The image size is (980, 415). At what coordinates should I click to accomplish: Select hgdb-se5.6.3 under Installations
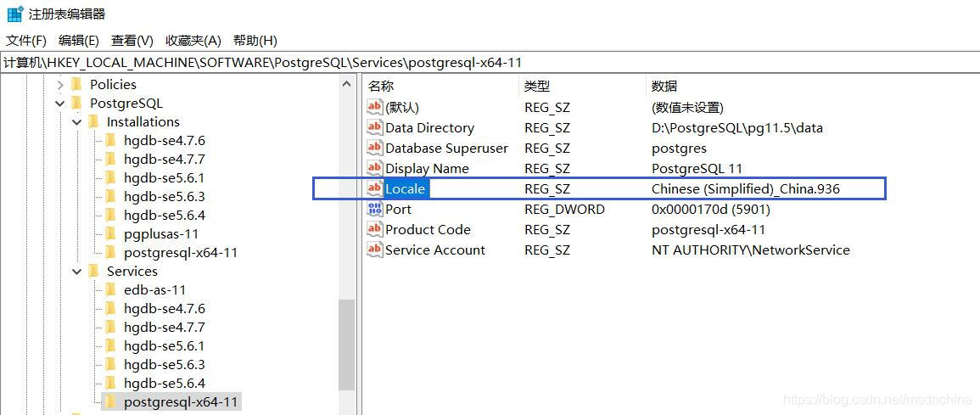(165, 197)
